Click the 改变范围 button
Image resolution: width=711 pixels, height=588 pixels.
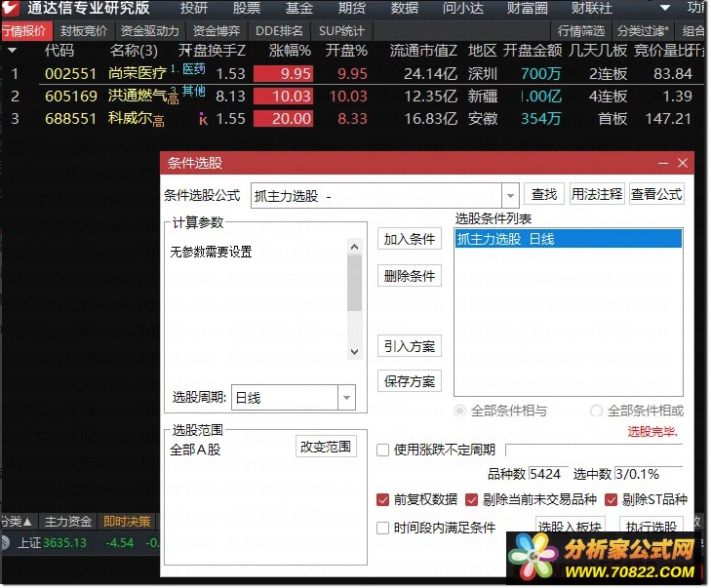pyautogui.click(x=326, y=447)
